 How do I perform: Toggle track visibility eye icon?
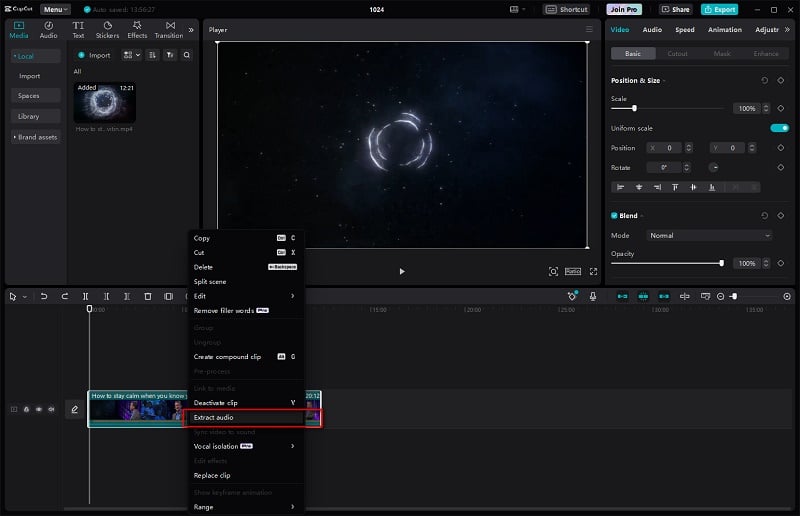click(39, 409)
